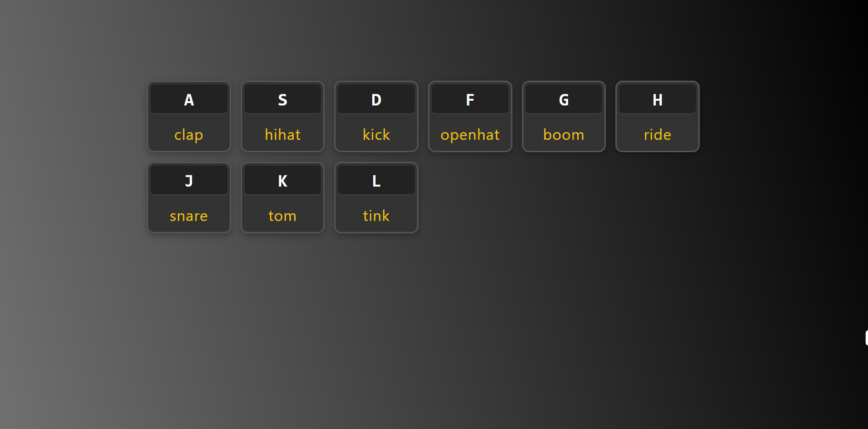Click the A key letter label
The height and width of the screenshot is (429, 868).
[189, 100]
